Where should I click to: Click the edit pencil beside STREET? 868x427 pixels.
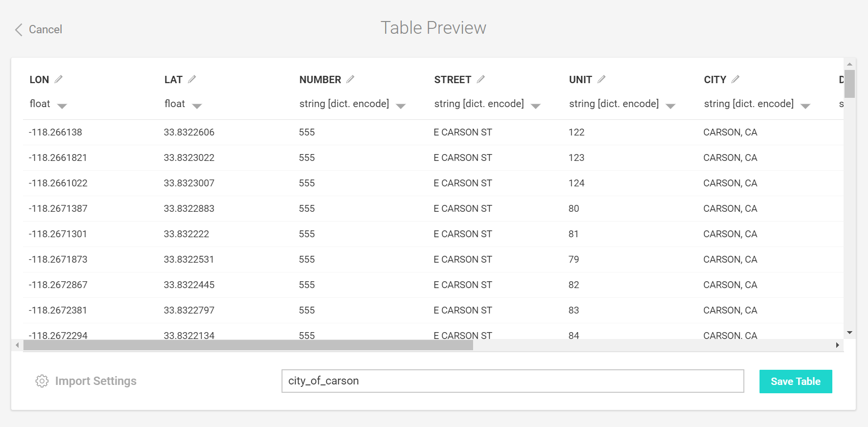coord(481,79)
